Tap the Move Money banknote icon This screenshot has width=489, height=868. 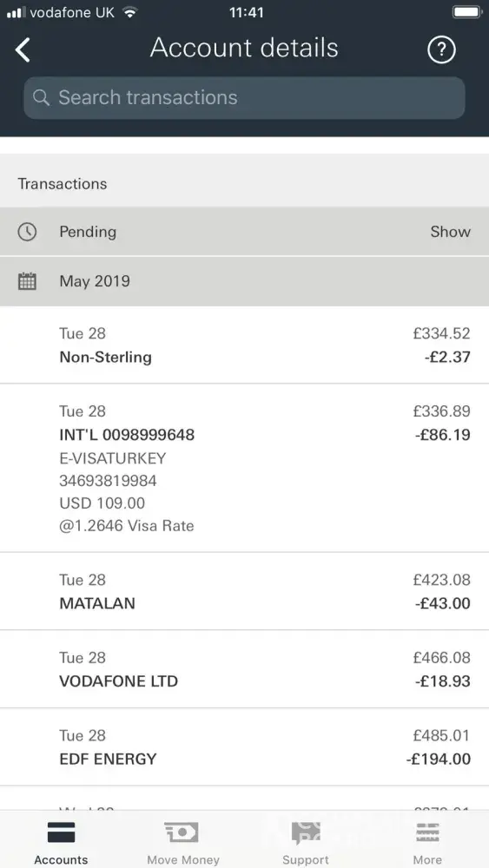tap(181, 832)
